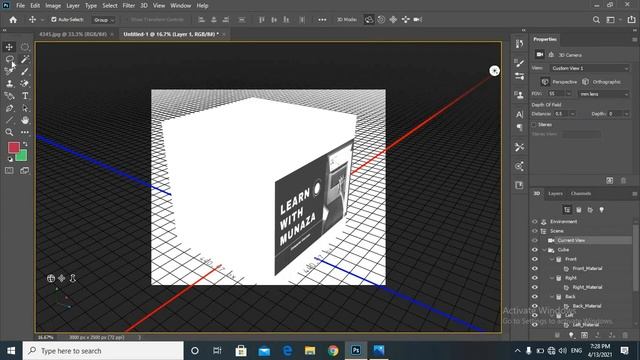Viewport: 640px width, 360px height.
Task: Open the Depth value dropdown arrow
Action: click(x=626, y=114)
